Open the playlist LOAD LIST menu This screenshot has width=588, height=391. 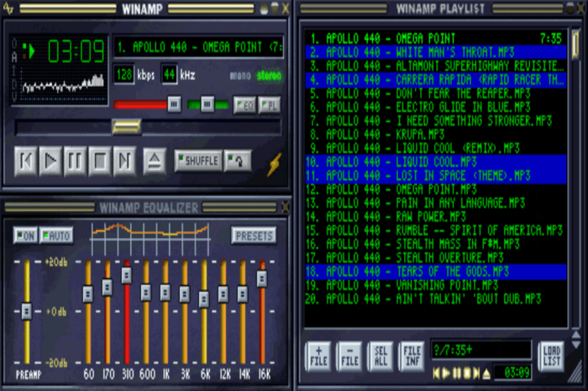click(x=551, y=356)
